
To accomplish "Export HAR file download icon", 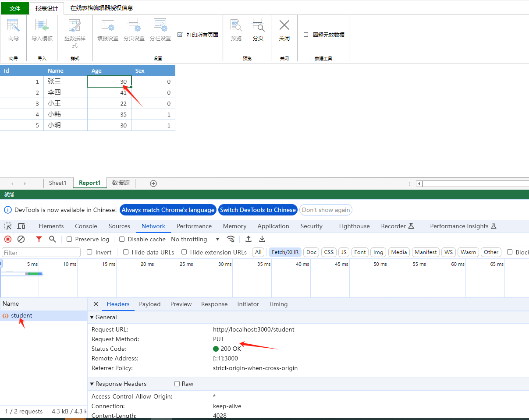I will click(x=262, y=239).
